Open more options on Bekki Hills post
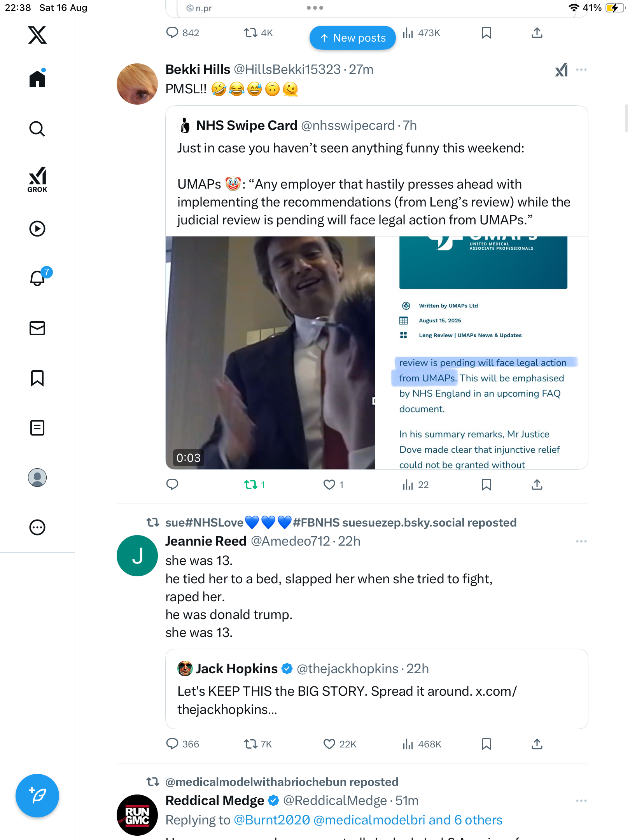This screenshot has width=630, height=840. point(581,70)
